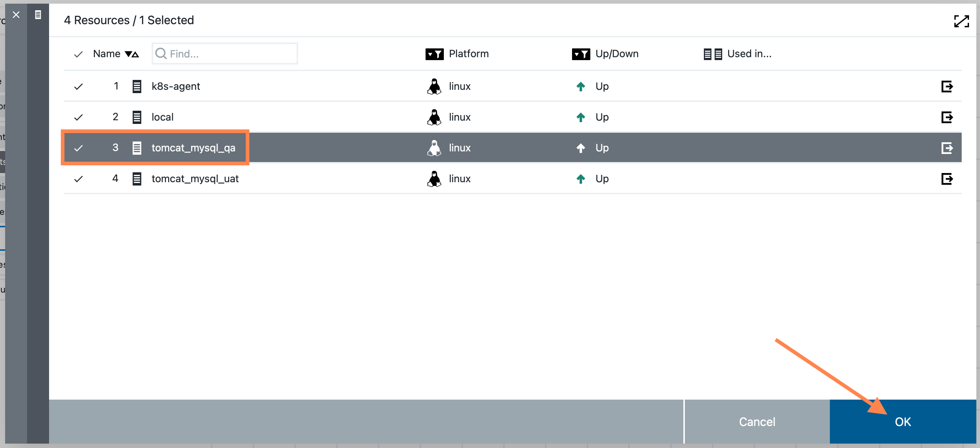The image size is (980, 448).
Task: Select the tomcat_mysql_uat resource name
Action: [195, 179]
